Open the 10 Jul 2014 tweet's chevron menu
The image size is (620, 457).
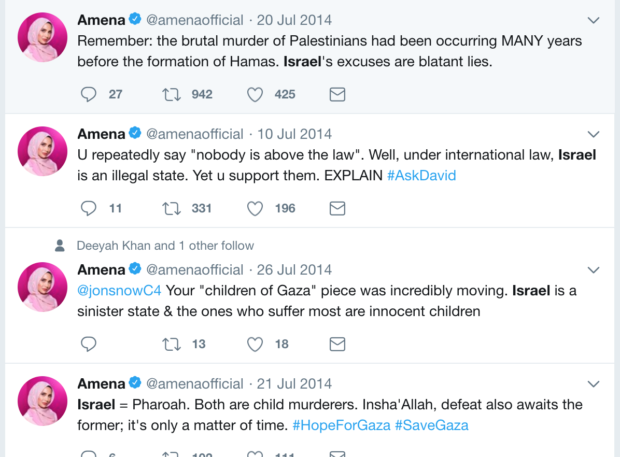[592, 134]
